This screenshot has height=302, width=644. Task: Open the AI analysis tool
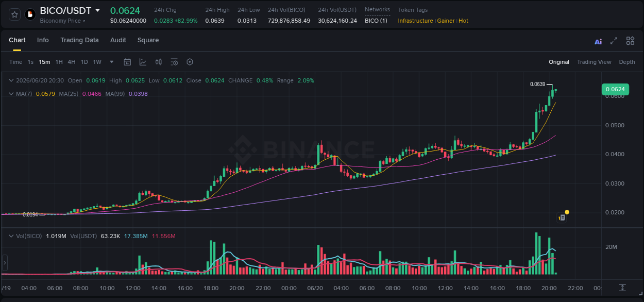tap(598, 41)
